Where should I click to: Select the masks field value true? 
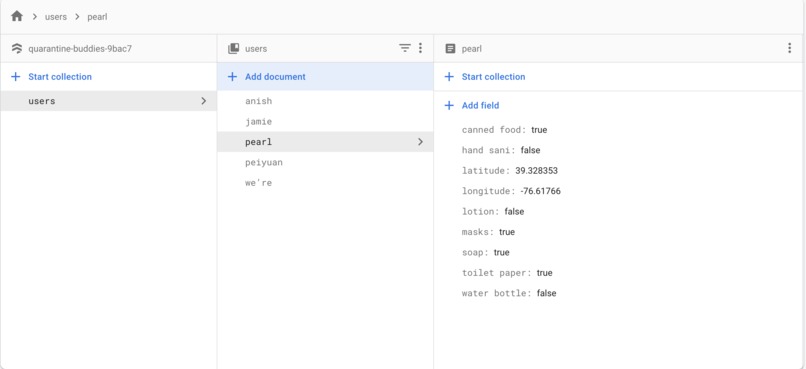[507, 232]
